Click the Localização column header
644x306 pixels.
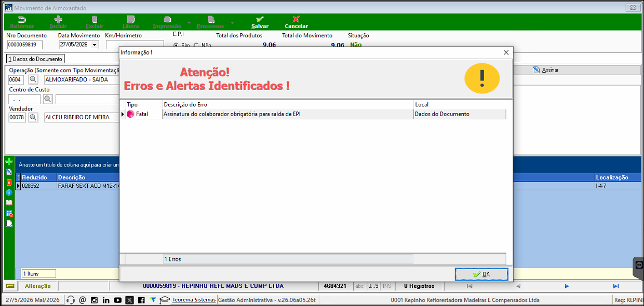pyautogui.click(x=618, y=177)
